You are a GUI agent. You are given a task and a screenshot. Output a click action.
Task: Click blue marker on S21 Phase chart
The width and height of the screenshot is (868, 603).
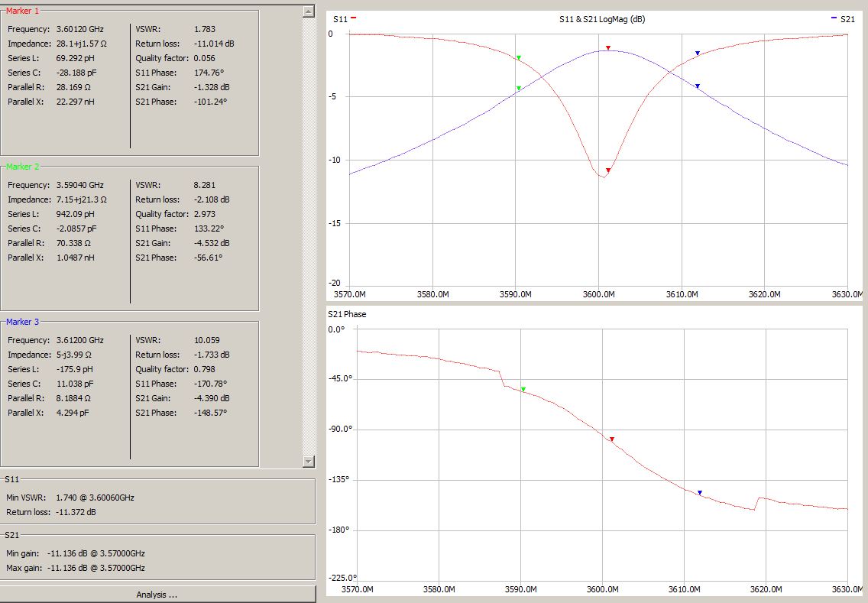(700, 493)
